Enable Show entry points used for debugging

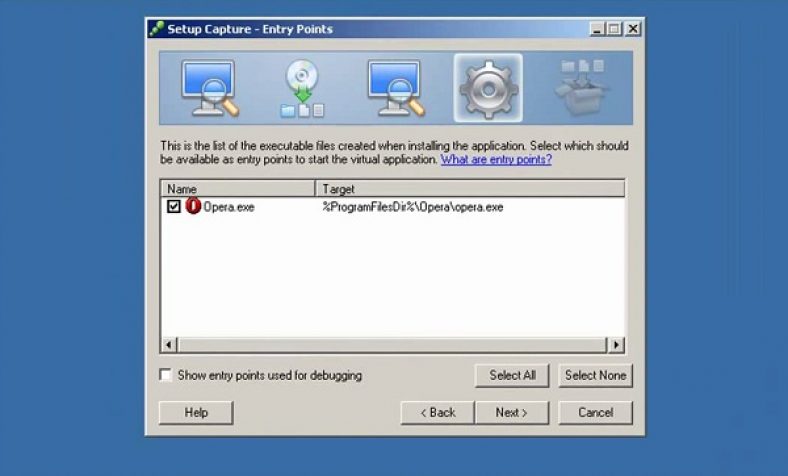coord(165,375)
